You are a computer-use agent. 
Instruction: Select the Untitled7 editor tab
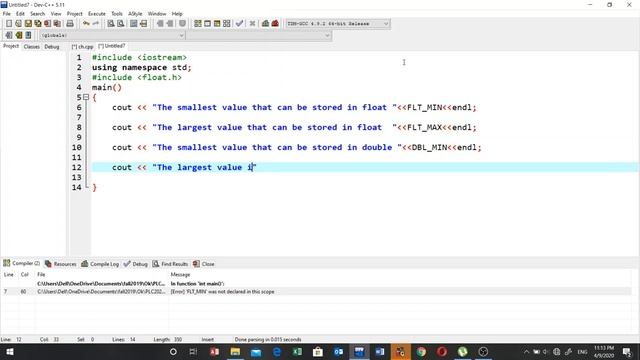(112, 46)
